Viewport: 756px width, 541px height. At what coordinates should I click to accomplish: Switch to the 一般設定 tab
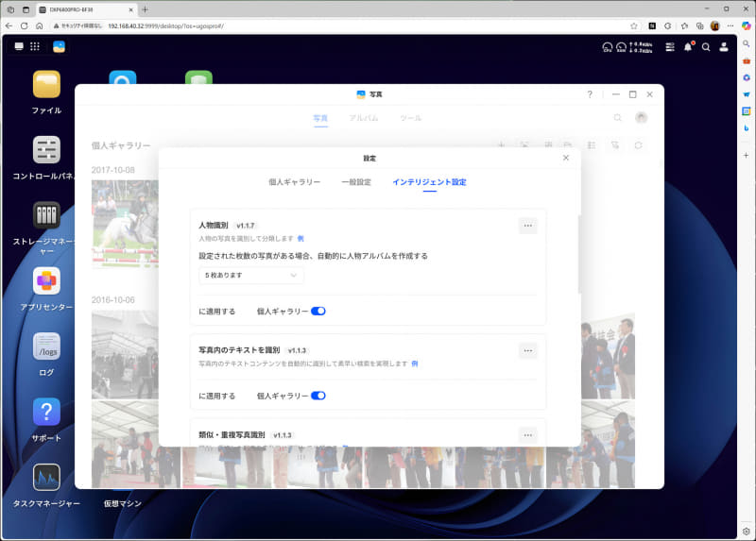(x=356, y=182)
